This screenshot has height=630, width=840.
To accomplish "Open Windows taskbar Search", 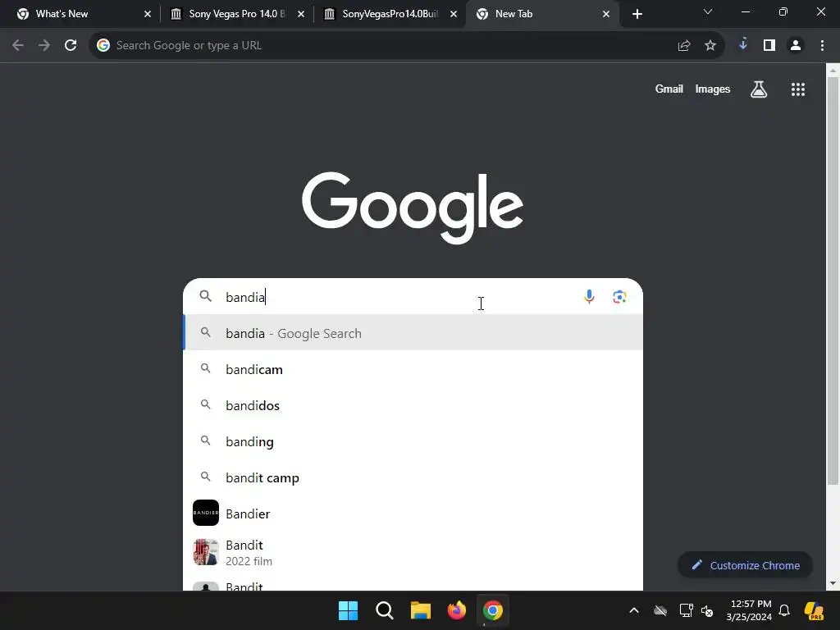I will pos(384,610).
